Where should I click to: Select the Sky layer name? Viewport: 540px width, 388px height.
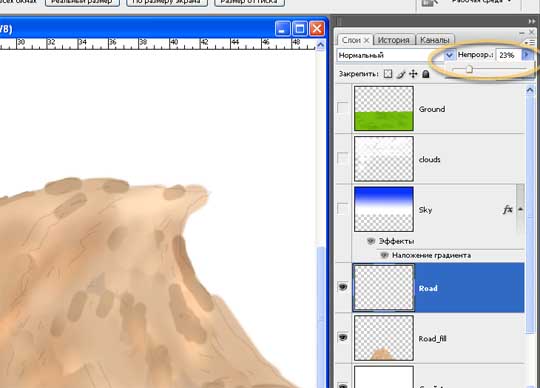click(x=425, y=210)
